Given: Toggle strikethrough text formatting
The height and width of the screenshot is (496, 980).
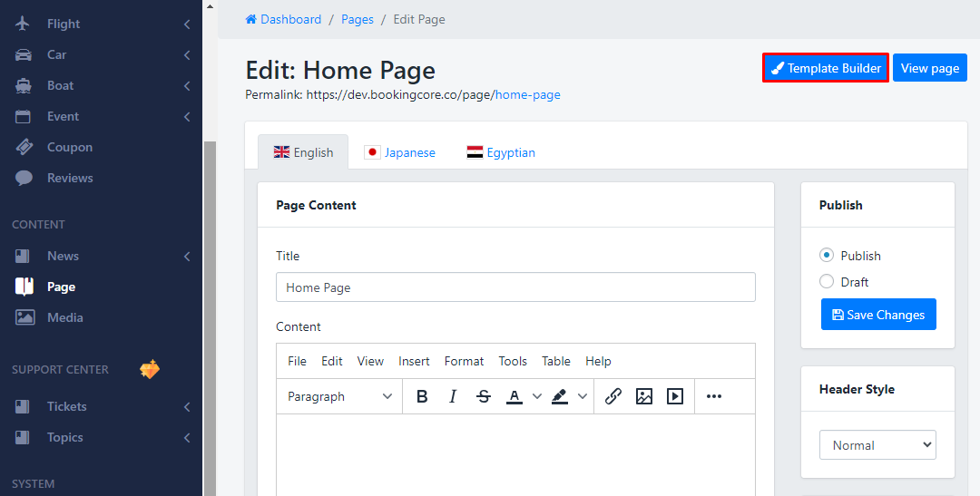Looking at the screenshot, I should click(x=484, y=396).
